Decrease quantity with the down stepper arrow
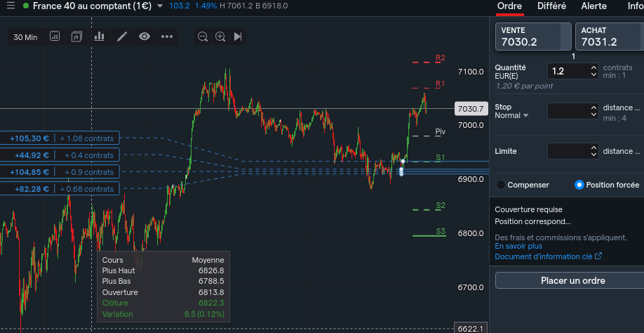Viewport: 644px width, 333px height. [x=594, y=74]
